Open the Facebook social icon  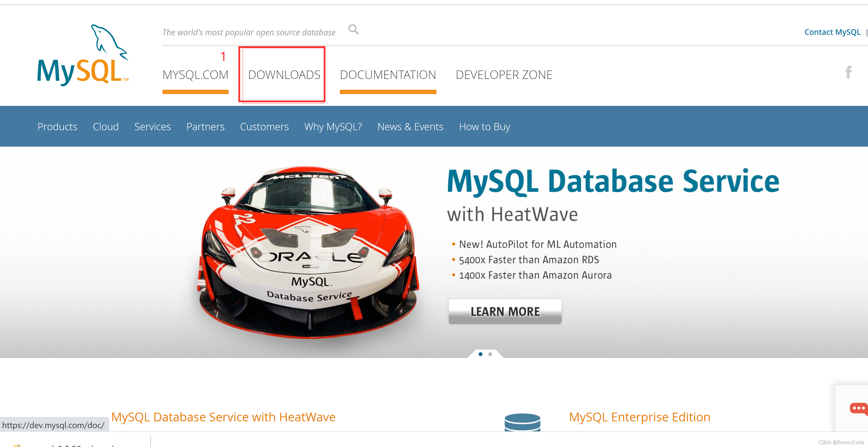point(849,72)
